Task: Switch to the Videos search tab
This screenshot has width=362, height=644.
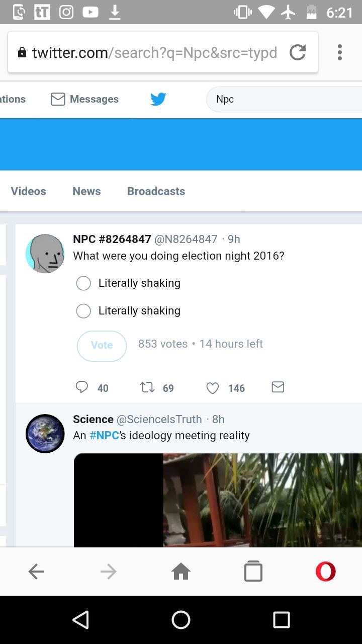Action: coord(28,191)
